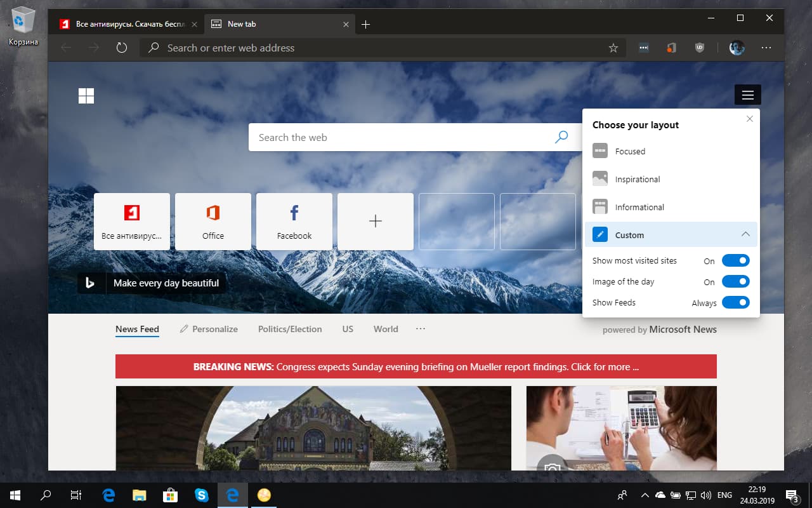Open Task View on the taskbar

(x=75, y=495)
